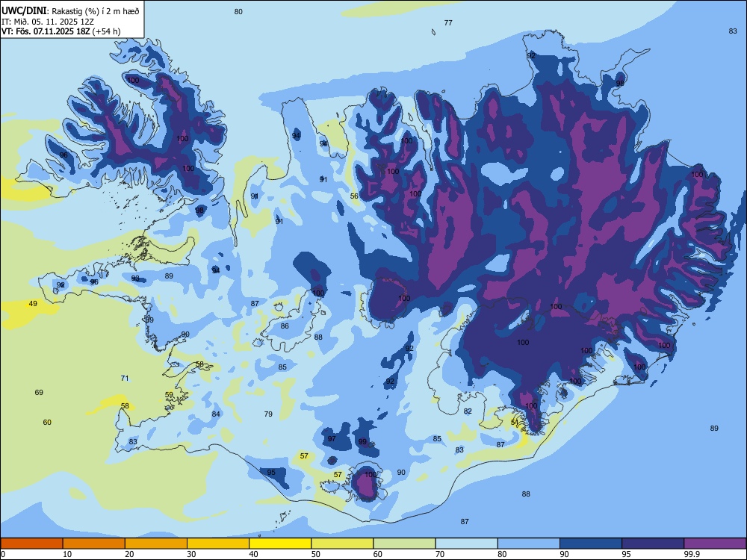Click the orange 10–20 legend swatch
Viewport: 747px width, 560px height.
click(x=94, y=544)
